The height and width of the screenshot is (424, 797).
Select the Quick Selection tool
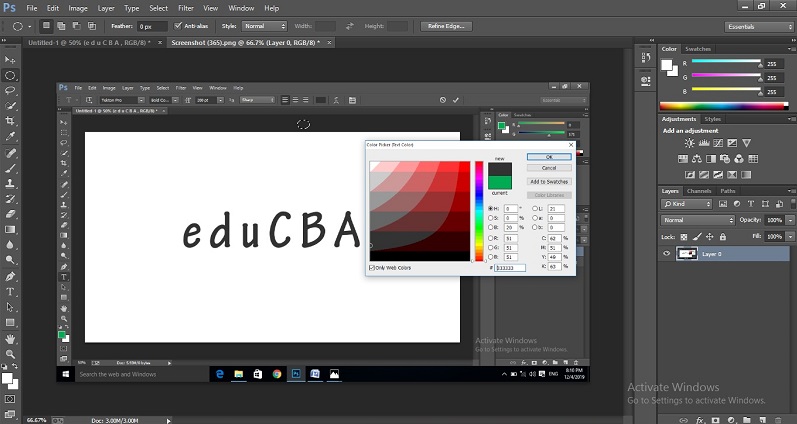[10, 106]
